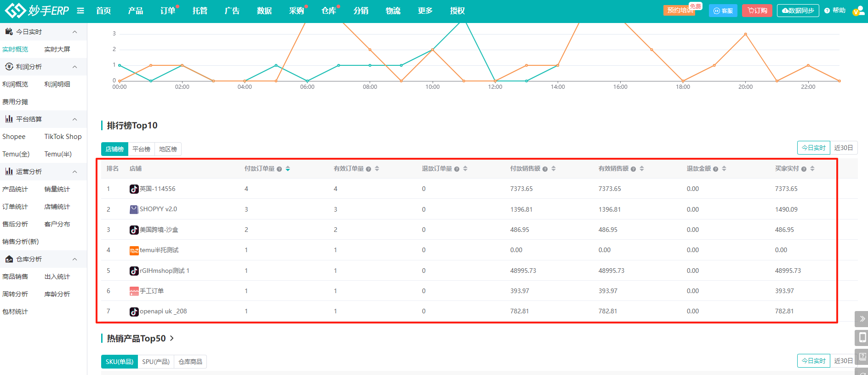Viewport: 868px width, 375px height.
Task: Open the 数据 top menu item
Action: [x=264, y=11]
